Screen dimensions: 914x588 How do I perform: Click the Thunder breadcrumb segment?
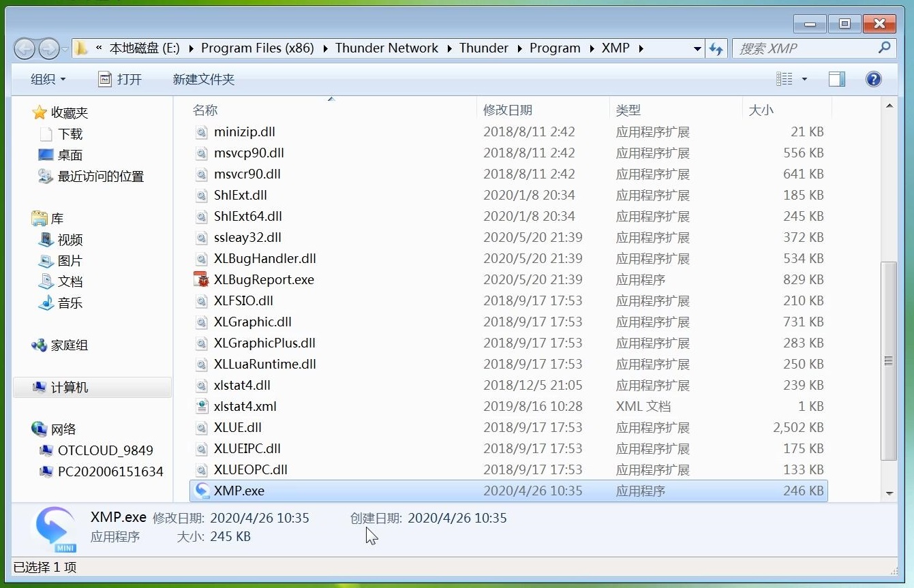[484, 48]
